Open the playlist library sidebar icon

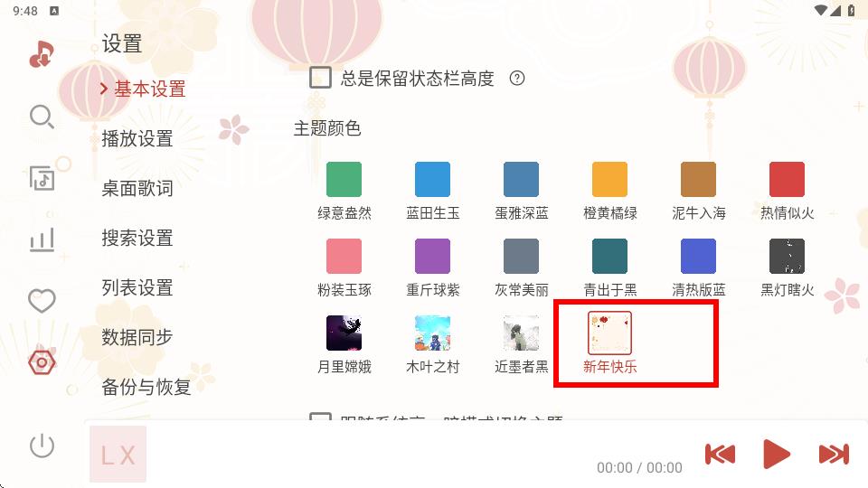42,178
